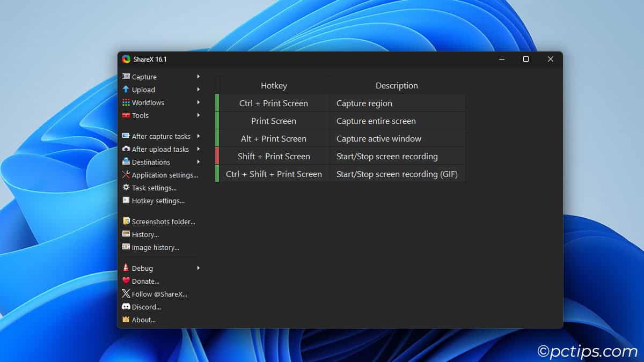Image resolution: width=644 pixels, height=362 pixels.
Task: Open the Screenshots folder icon
Action: click(x=127, y=221)
